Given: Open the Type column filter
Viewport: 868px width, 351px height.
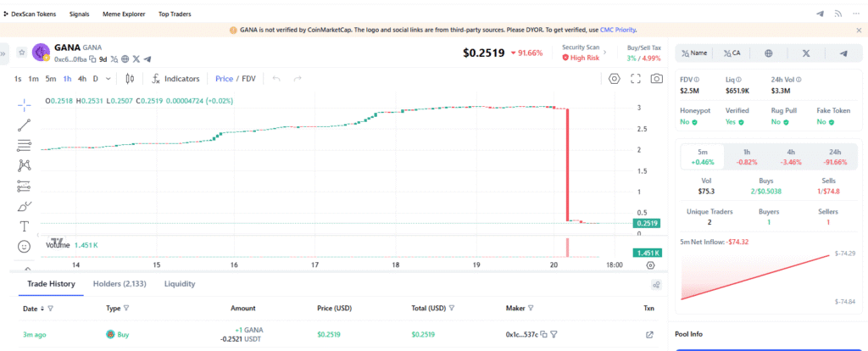Looking at the screenshot, I should click(x=126, y=309).
